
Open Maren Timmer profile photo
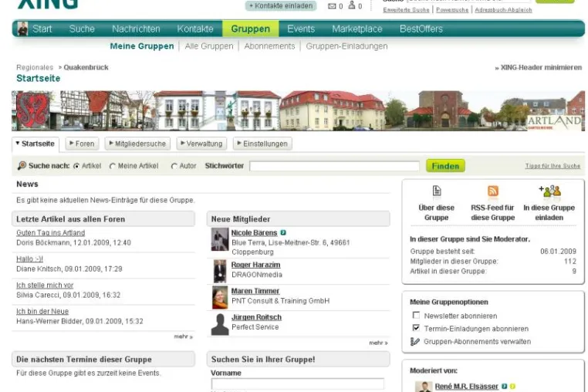[220, 297]
